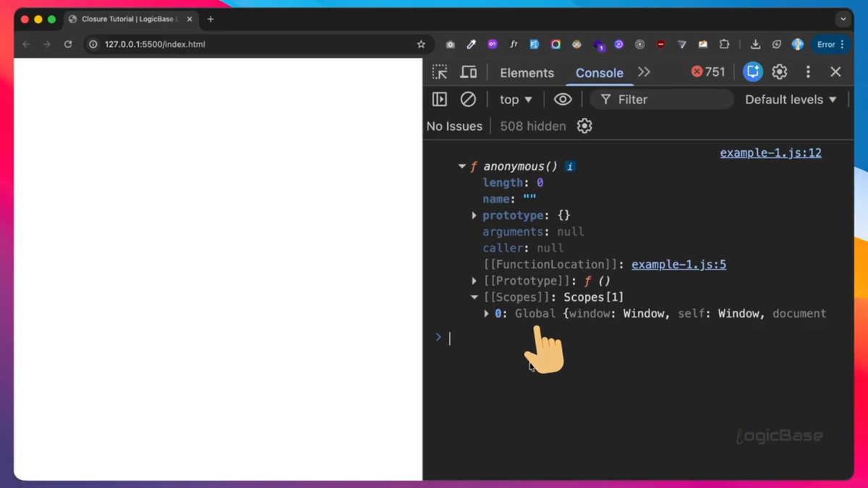This screenshot has width=868, height=488.
Task: Open the browser extensions puzzle icon
Action: tap(724, 44)
